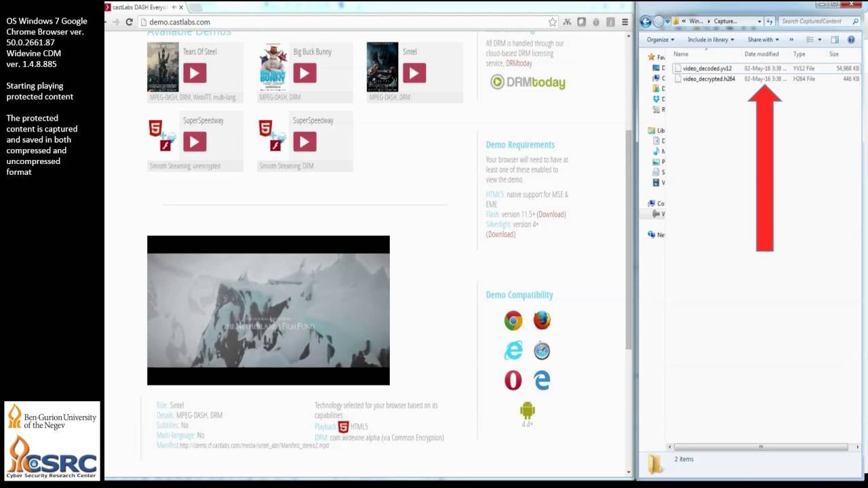Screen dimensions: 868x488
Task: Toggle the Explorer preview pane
Action: pos(835,40)
